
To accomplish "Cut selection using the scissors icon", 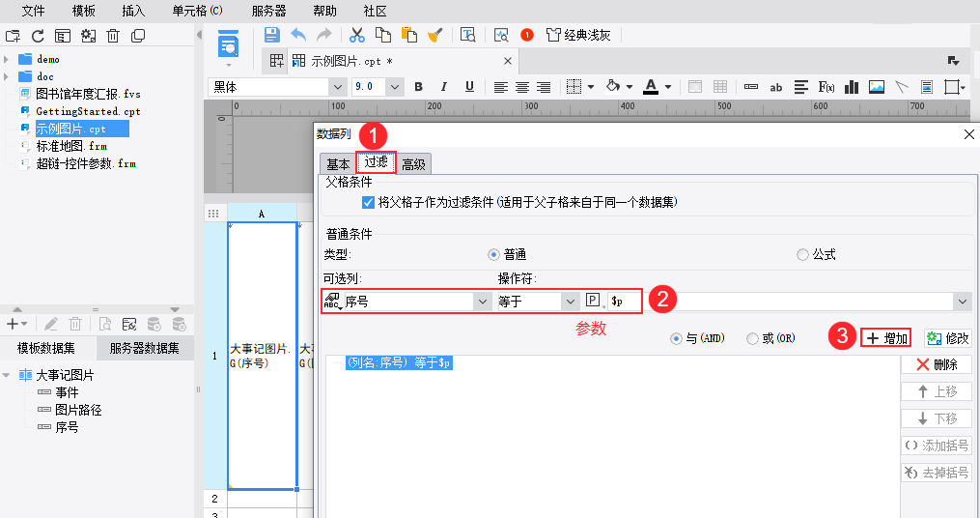I will pos(357,35).
